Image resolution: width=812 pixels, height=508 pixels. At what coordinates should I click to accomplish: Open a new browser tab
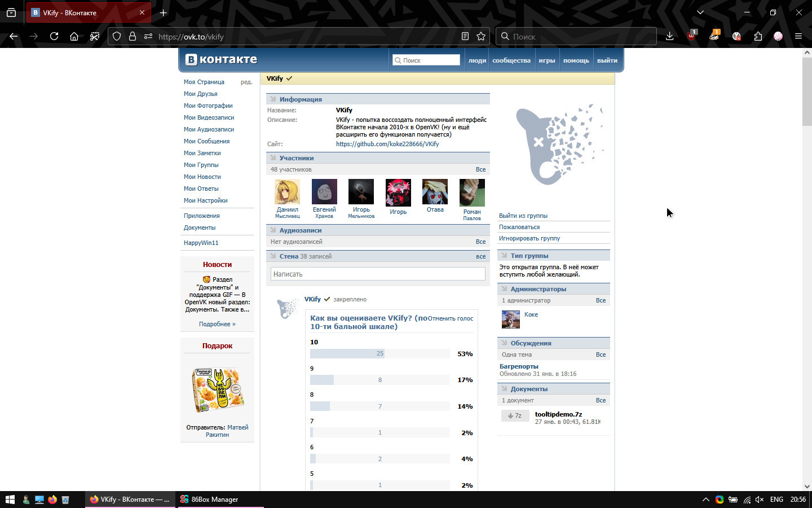(163, 12)
